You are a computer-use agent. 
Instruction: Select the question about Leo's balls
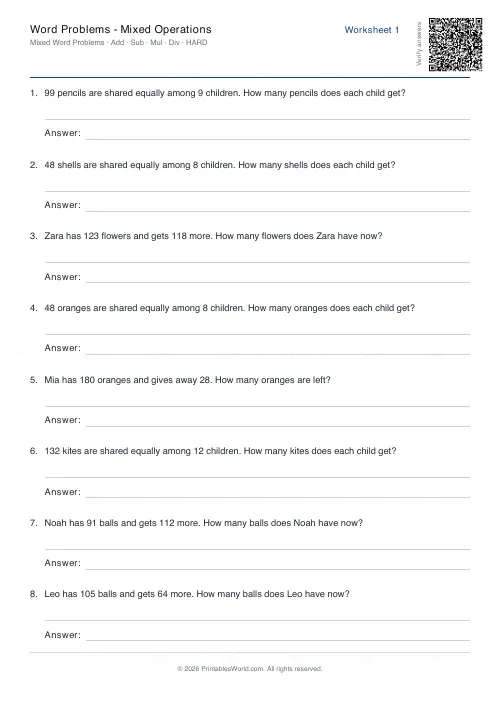(196, 594)
